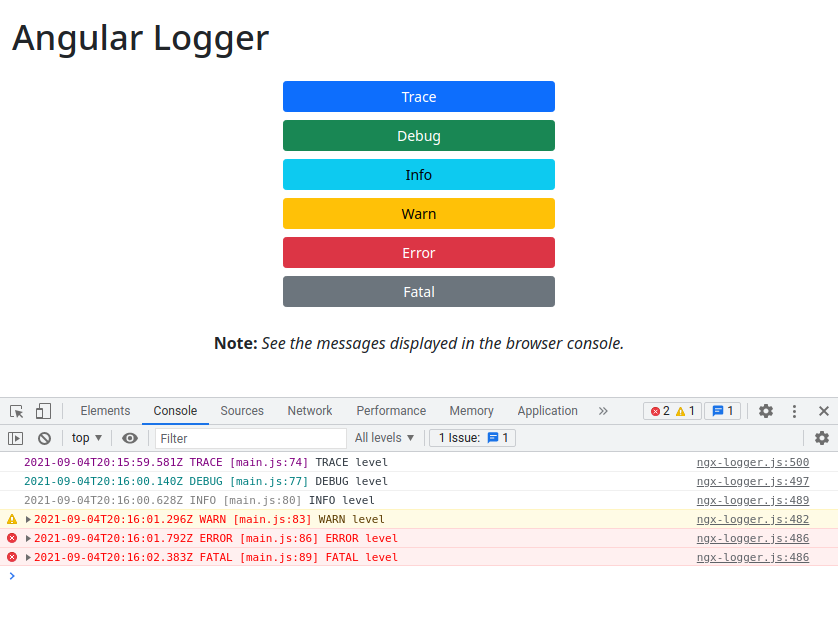Open console settings gear icon
The image size is (838, 617).
(821, 438)
